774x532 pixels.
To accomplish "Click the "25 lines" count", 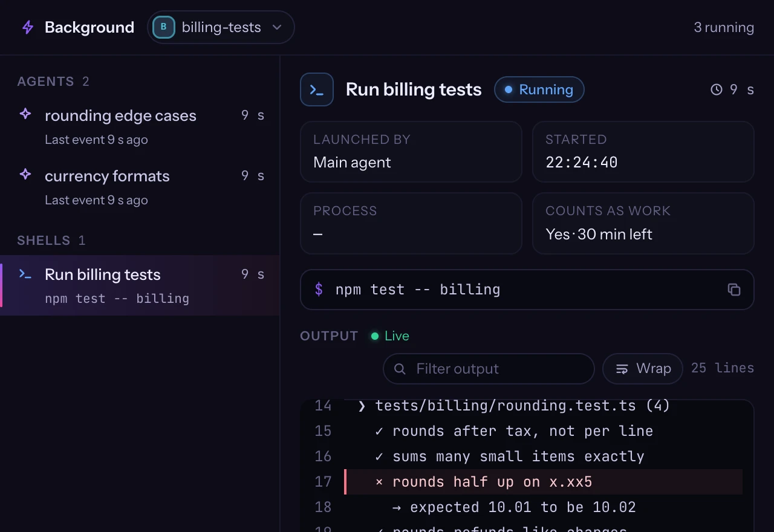I will point(723,368).
